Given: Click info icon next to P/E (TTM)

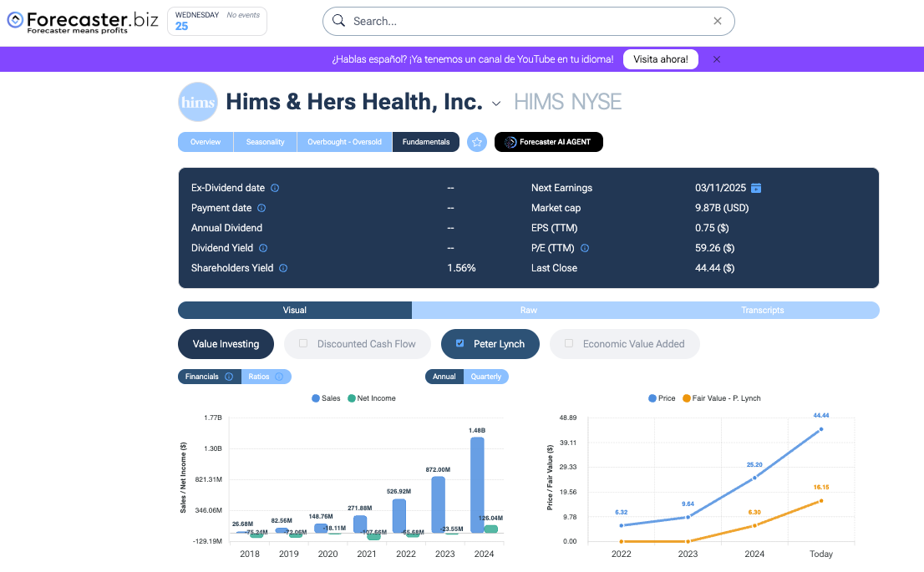Looking at the screenshot, I should [x=585, y=248].
